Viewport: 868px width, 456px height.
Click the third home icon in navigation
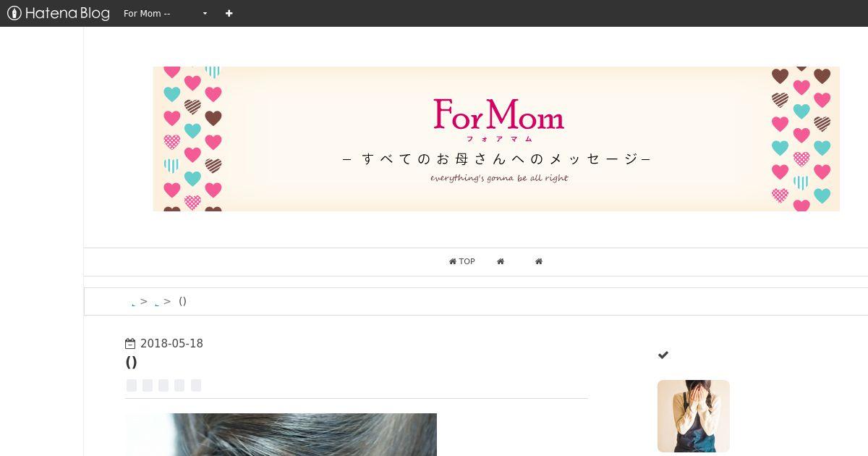(x=539, y=261)
